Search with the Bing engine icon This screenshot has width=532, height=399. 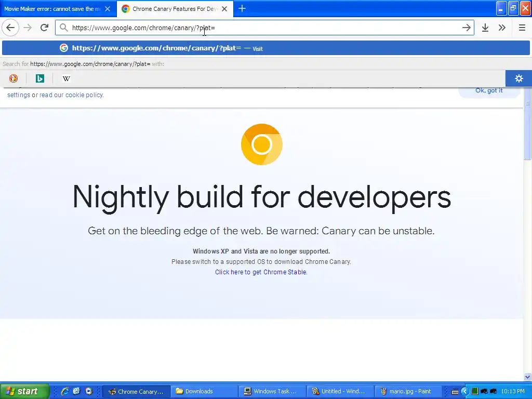pos(39,78)
